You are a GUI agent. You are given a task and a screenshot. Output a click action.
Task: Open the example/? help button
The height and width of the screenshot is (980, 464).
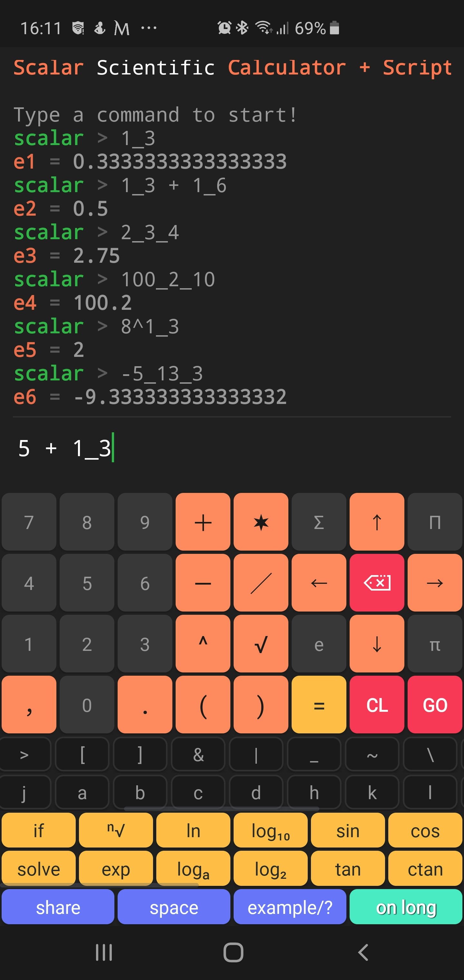[x=290, y=906]
